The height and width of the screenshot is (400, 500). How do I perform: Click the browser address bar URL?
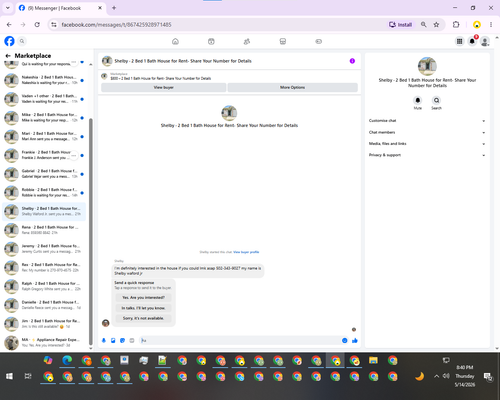116,25
